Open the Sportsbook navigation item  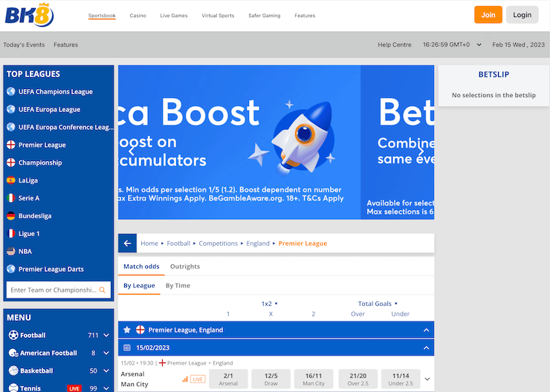coord(102,16)
